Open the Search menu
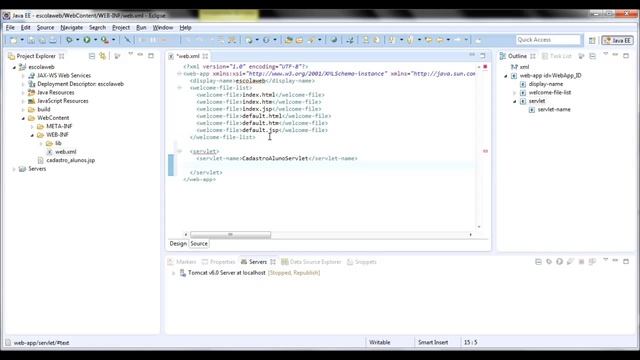The height and width of the screenshot is (360, 640). pyautogui.click(x=98, y=27)
